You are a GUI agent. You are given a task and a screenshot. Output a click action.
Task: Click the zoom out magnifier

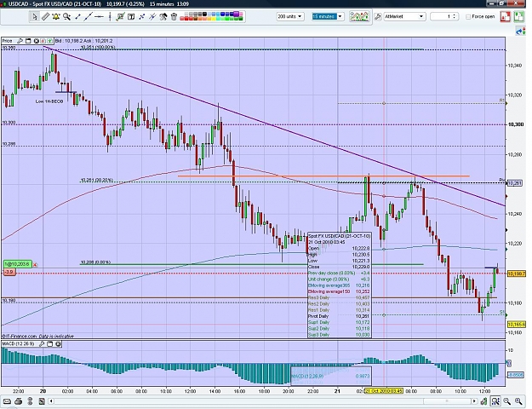point(507,401)
